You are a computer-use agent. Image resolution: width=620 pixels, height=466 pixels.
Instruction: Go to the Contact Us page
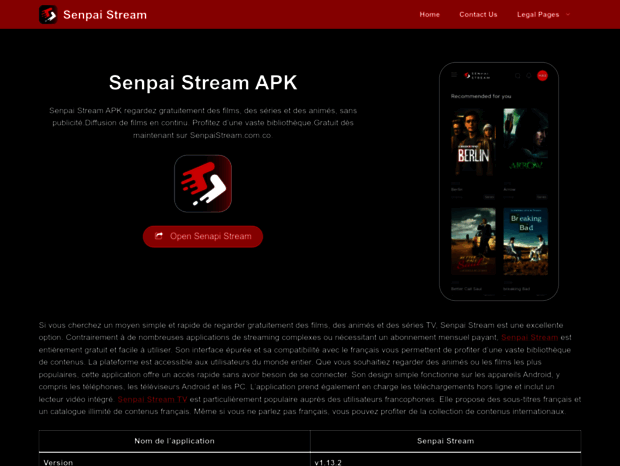pos(478,15)
